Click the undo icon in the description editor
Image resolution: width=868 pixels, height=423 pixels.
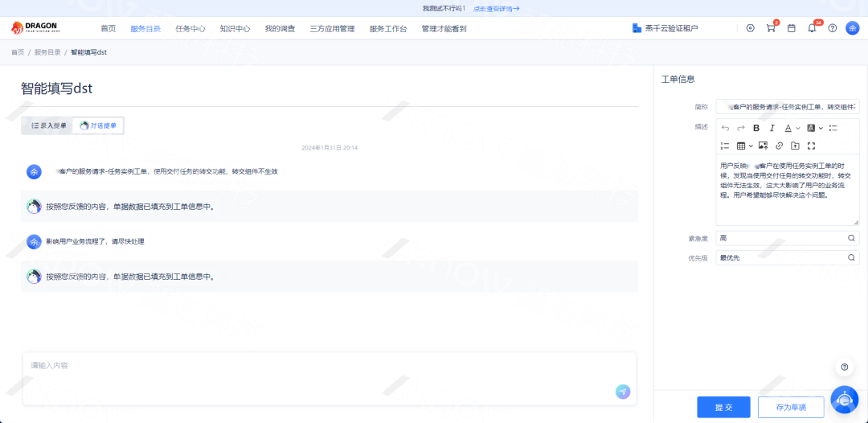(725, 128)
